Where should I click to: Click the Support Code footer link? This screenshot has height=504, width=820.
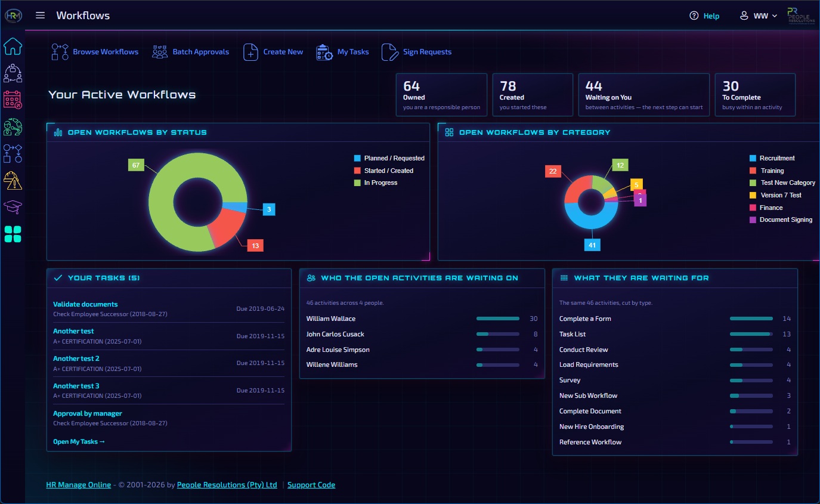[x=311, y=485]
